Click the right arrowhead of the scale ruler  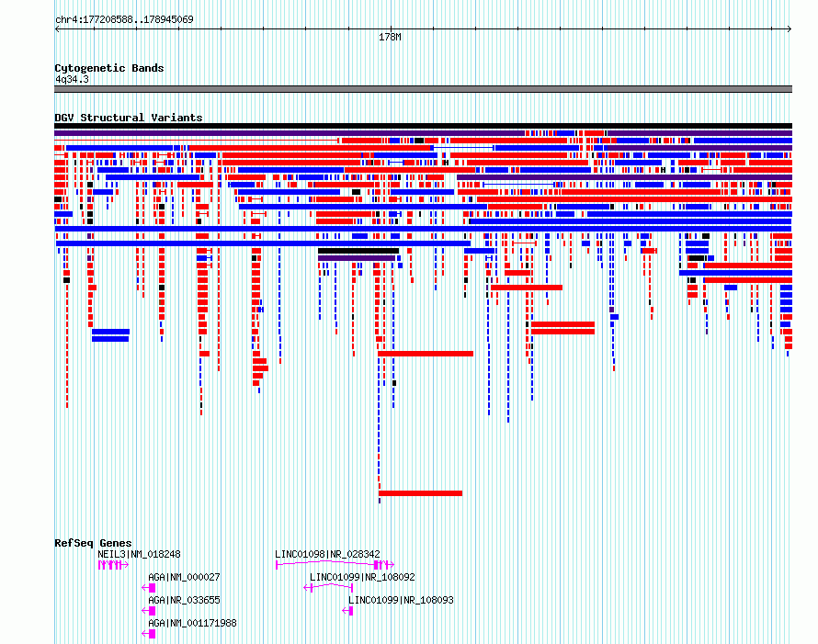790,29
